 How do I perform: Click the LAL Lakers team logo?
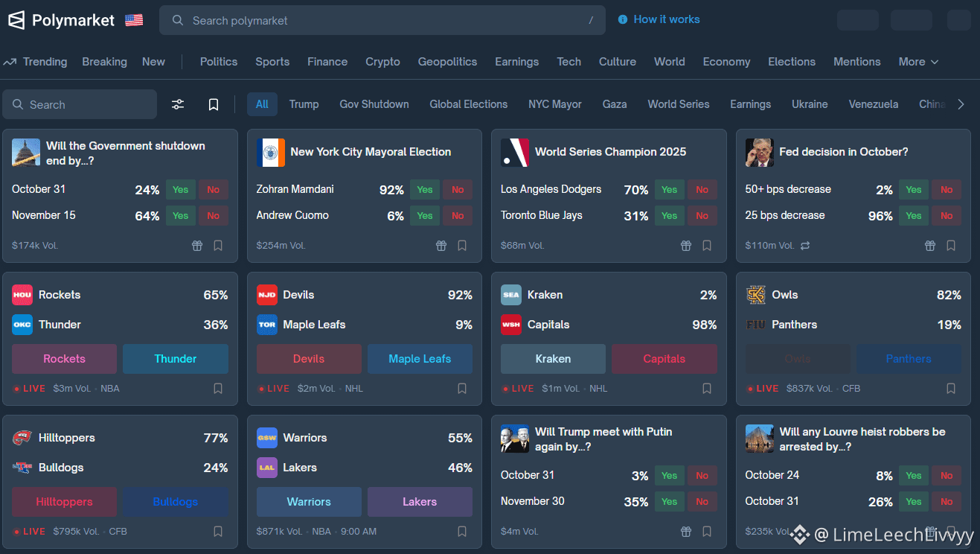(x=267, y=468)
